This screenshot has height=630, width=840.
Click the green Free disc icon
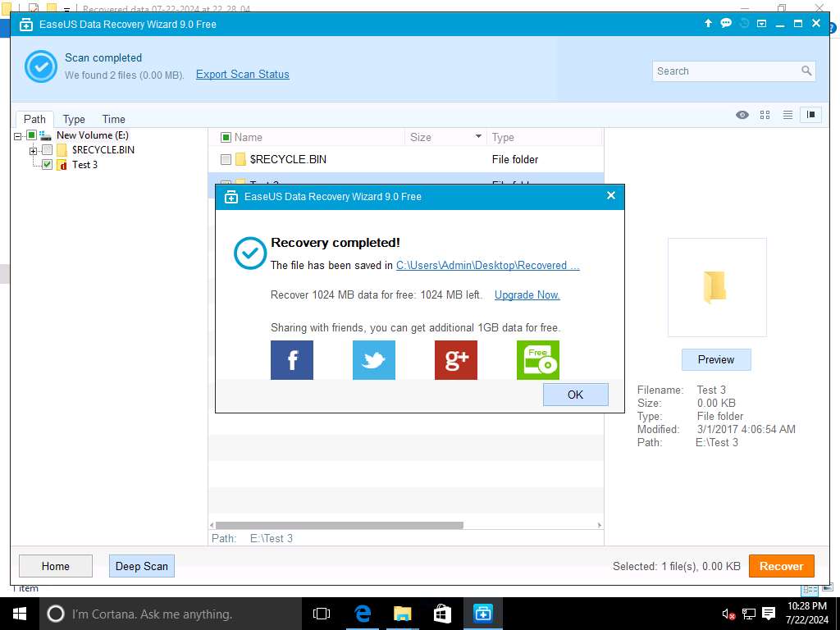(538, 360)
